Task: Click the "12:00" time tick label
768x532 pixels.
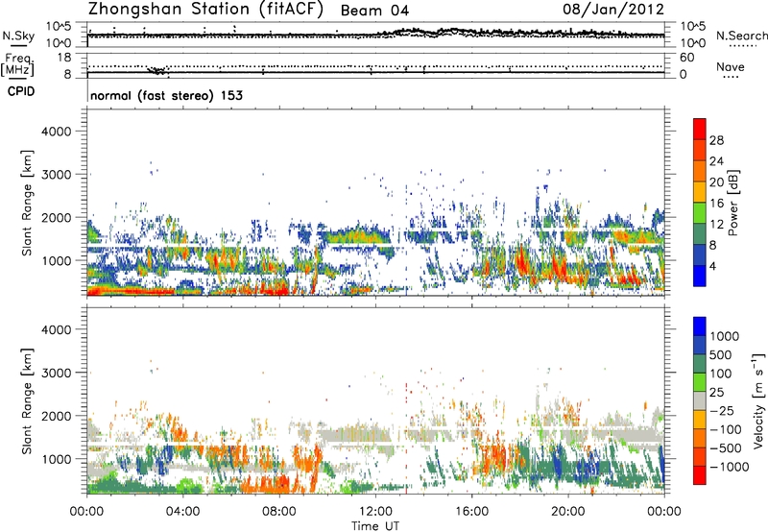Action: pos(375,512)
